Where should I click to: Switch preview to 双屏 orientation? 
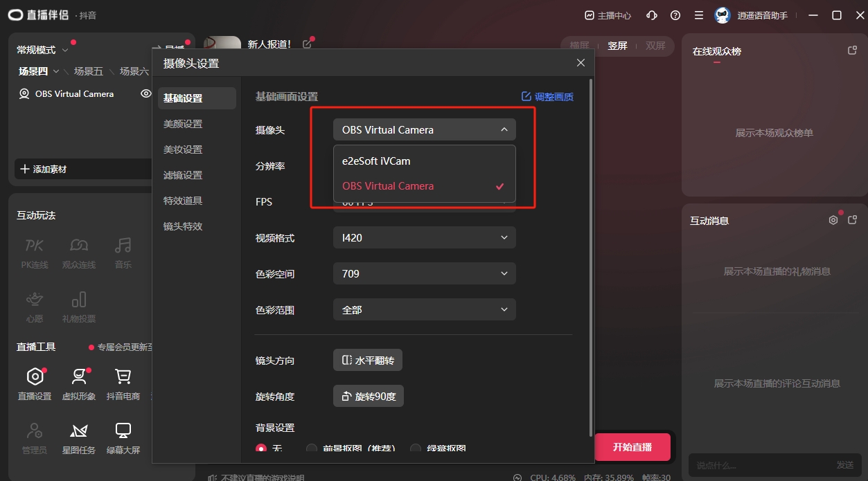pyautogui.click(x=655, y=46)
